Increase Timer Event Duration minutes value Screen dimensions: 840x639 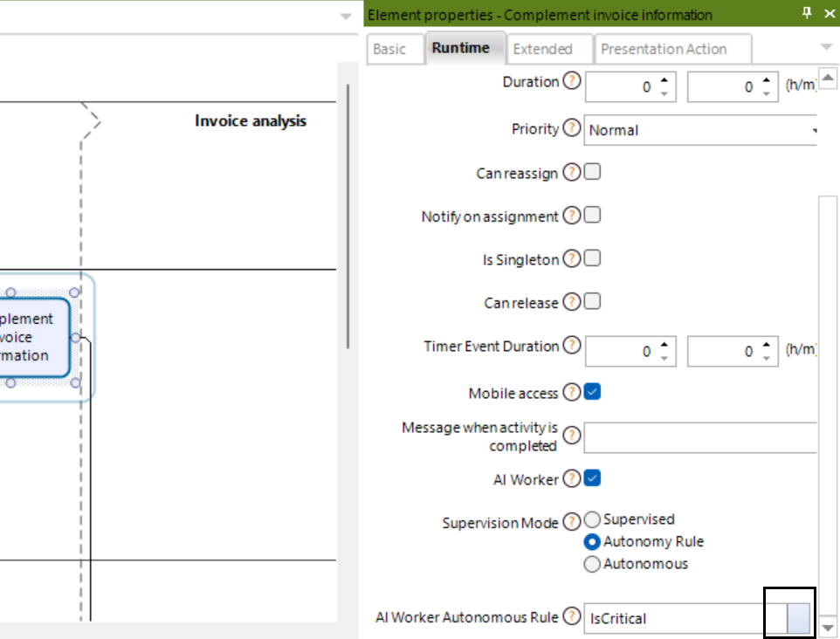pos(767,345)
